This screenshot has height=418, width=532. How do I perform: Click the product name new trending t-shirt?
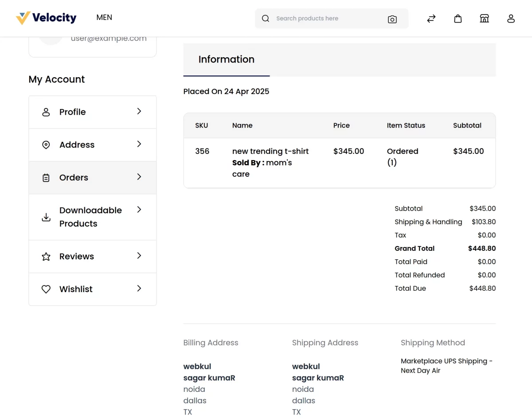[x=270, y=151]
